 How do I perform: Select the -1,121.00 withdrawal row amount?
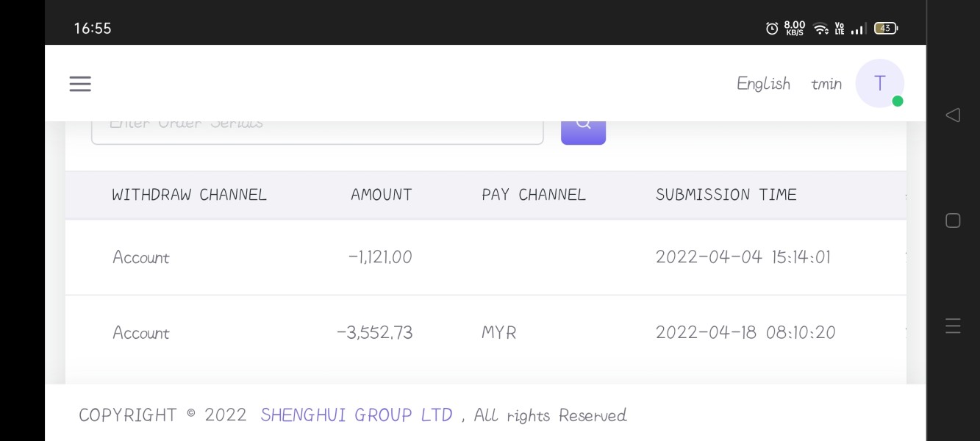[x=380, y=257]
